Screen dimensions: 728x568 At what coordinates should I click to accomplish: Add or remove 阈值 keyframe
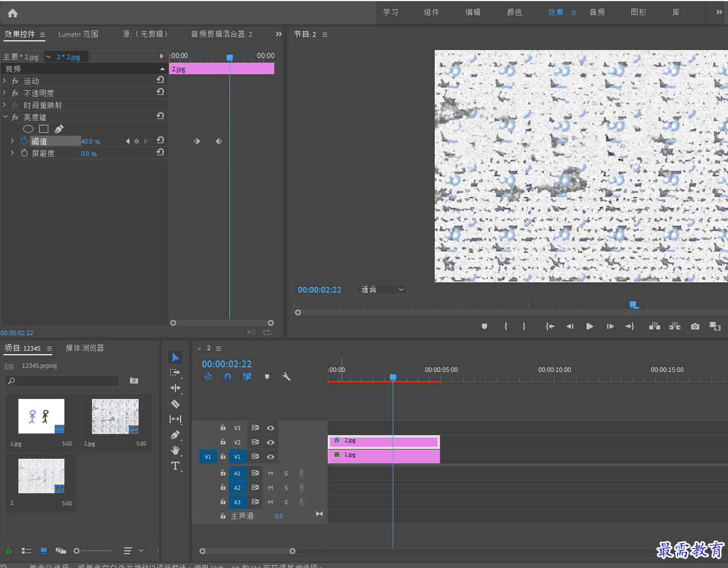pos(136,141)
